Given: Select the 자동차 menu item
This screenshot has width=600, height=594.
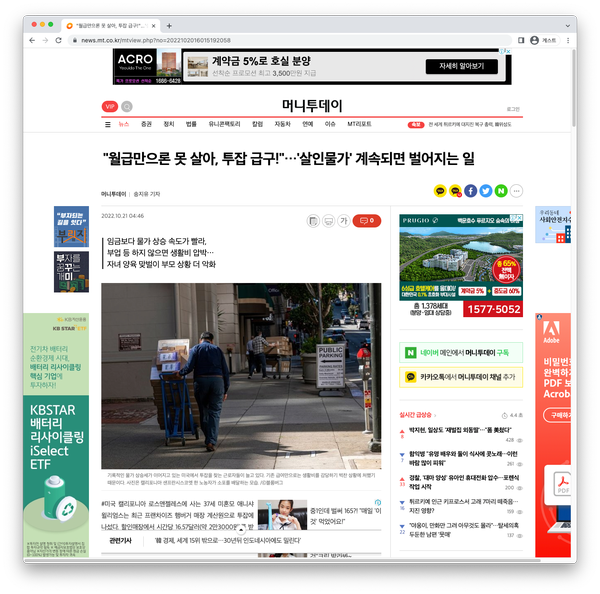Looking at the screenshot, I should click(282, 124).
